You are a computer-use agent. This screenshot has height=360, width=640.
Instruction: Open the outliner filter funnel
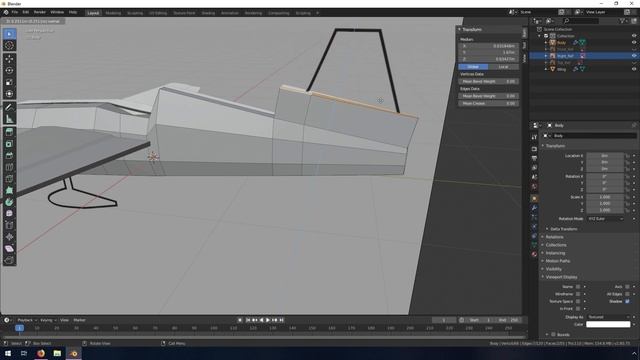(x=622, y=21)
